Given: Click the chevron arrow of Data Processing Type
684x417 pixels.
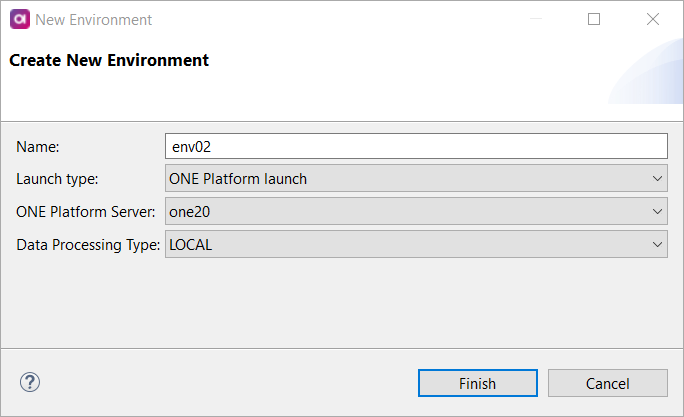Looking at the screenshot, I should 657,244.
